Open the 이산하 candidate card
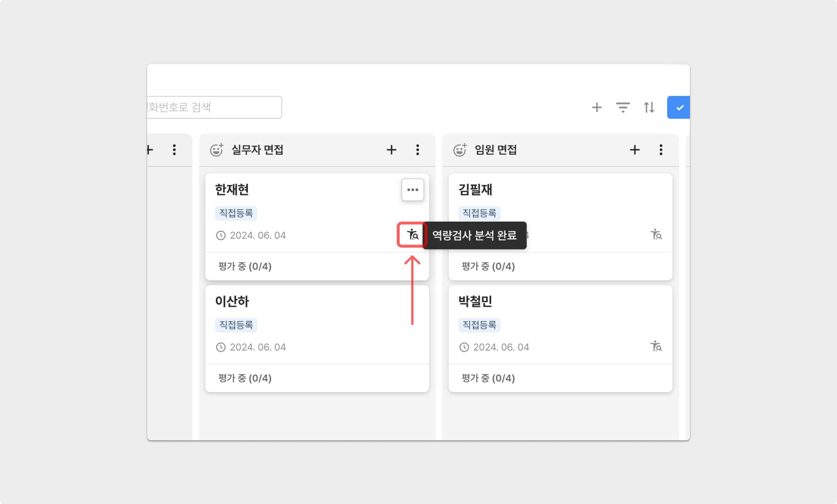Screen dimensions: 837x504 232,301
